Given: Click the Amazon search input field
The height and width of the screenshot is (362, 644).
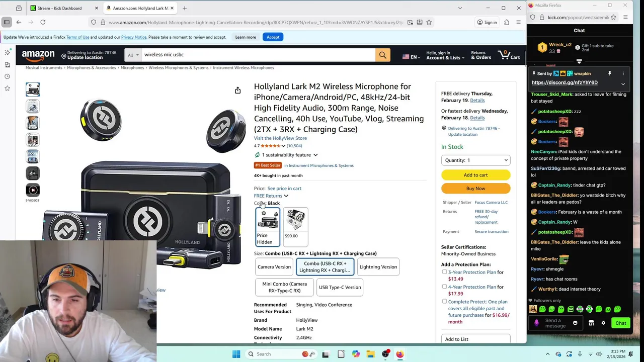Looking at the screenshot, I should click(x=258, y=55).
